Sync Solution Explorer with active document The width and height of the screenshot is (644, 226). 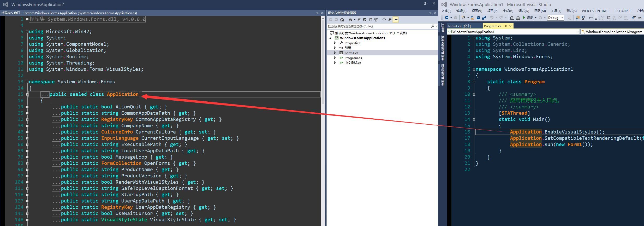pos(359,20)
